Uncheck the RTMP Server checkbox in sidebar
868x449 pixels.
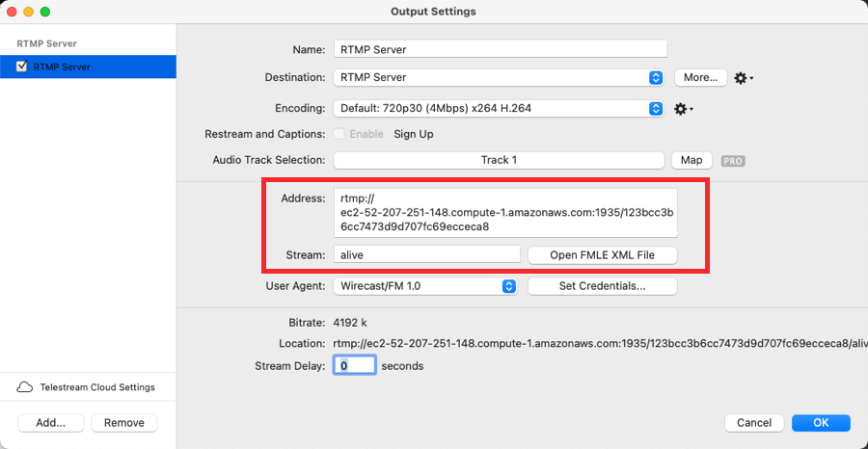click(22, 67)
